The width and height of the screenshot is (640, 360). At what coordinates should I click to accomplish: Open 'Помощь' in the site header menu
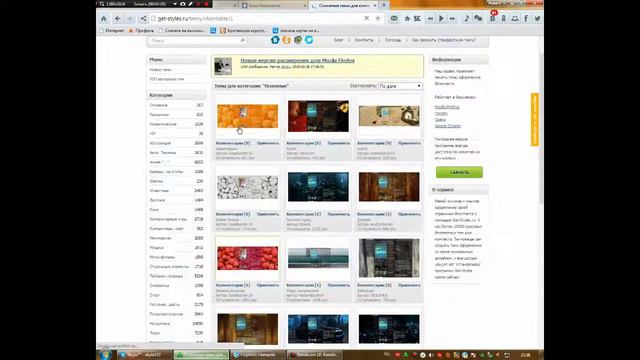pyautogui.click(x=393, y=40)
